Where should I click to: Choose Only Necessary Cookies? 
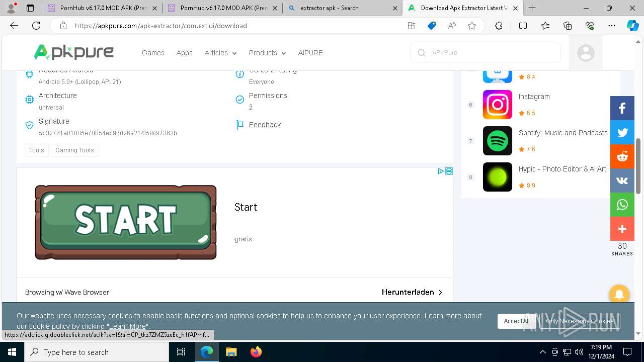pos(580,321)
